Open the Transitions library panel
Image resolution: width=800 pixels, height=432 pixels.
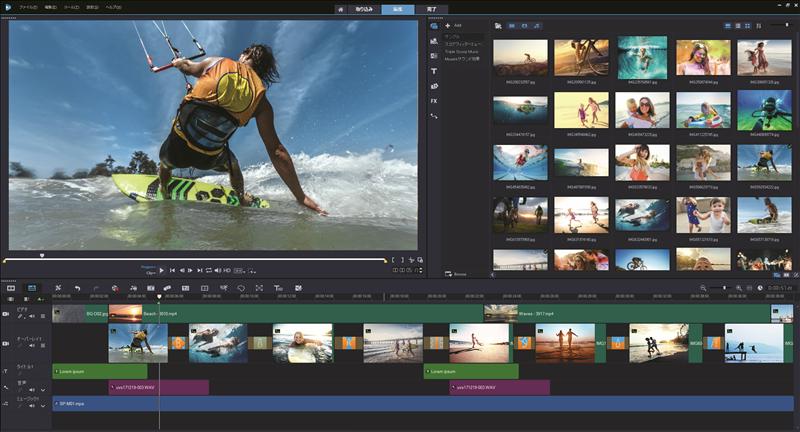[434, 56]
